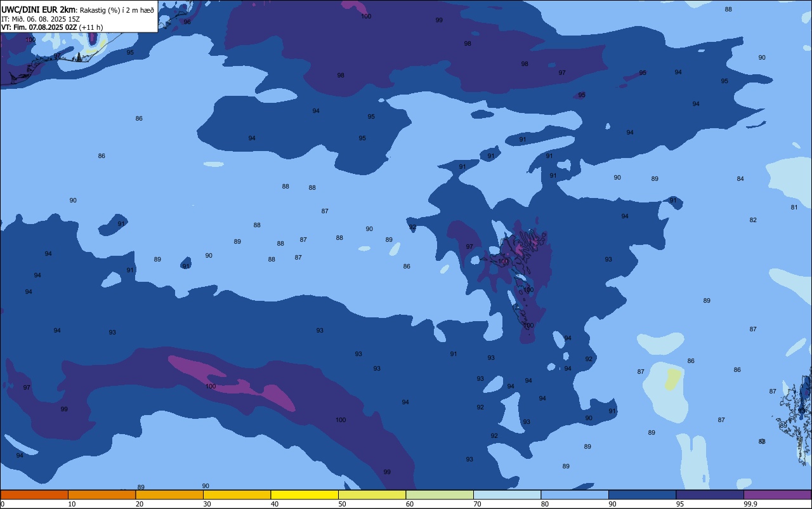Screen dimensions: 812x509
Task: Click the 0–10 dark red legend segment
Action: (34, 494)
